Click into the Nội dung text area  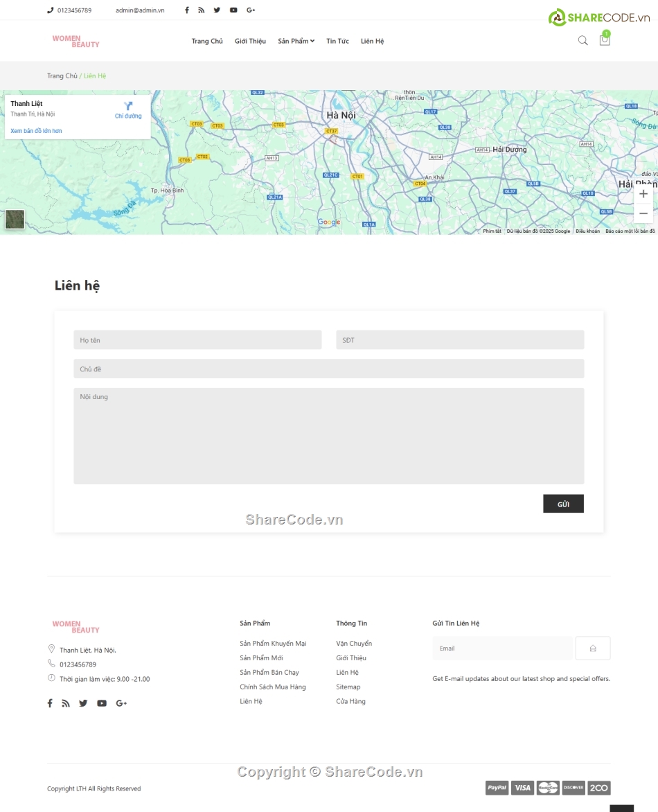(x=329, y=436)
